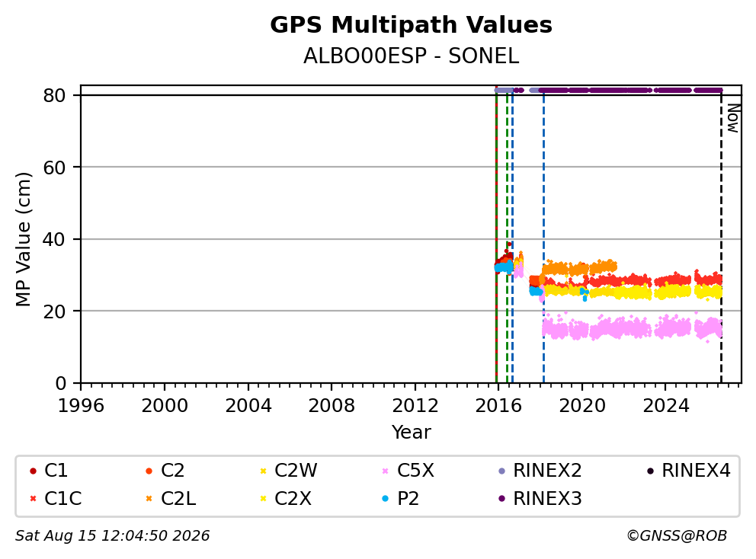
Task: Click the 2020 x-axis tick label
Action: [x=582, y=406]
